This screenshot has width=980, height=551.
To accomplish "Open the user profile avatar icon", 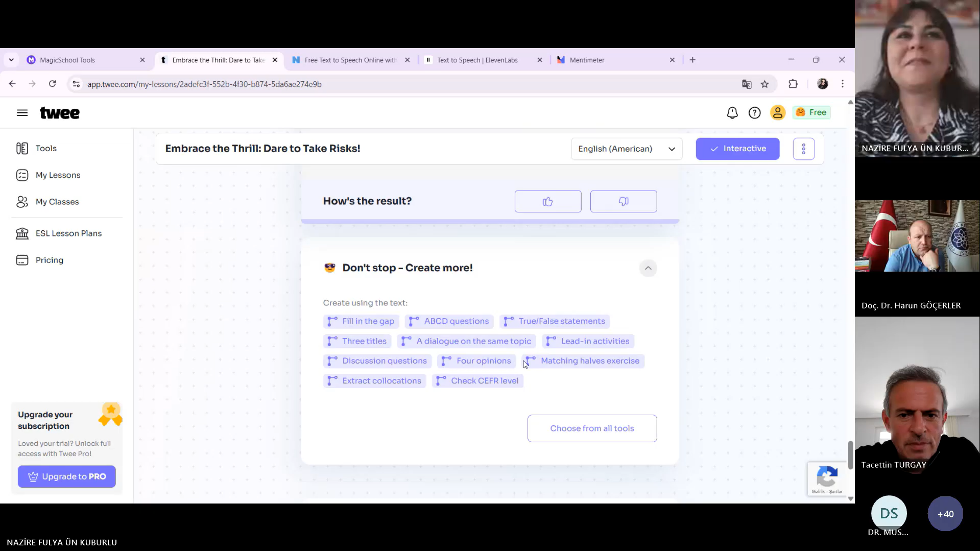I will 777,113.
